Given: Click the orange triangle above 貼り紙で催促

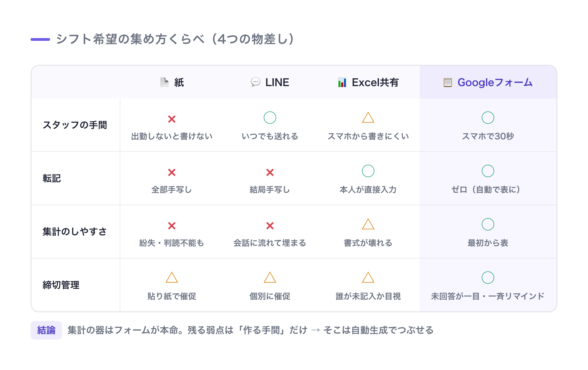Looking at the screenshot, I should point(172,277).
